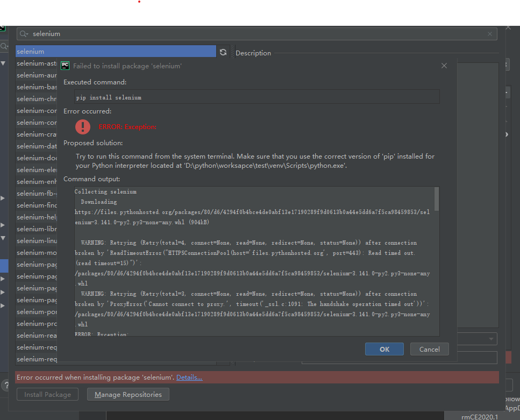The width and height of the screenshot is (520, 420).
Task: Clear the selenium search field text
Action: (x=490, y=34)
